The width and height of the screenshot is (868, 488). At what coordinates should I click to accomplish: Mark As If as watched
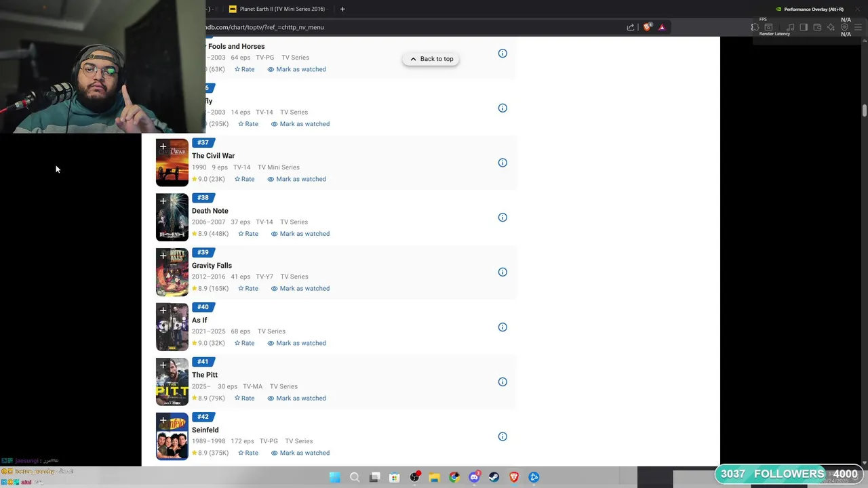coord(296,343)
